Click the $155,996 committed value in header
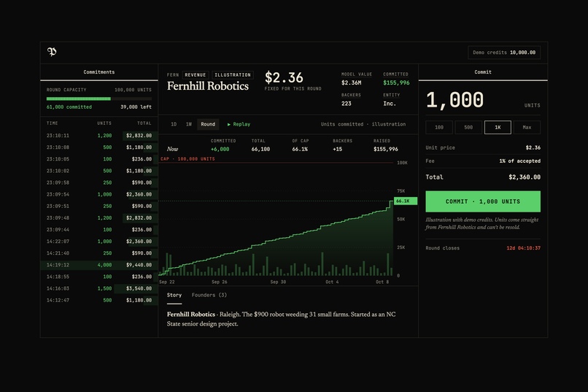588x392 pixels. click(396, 82)
